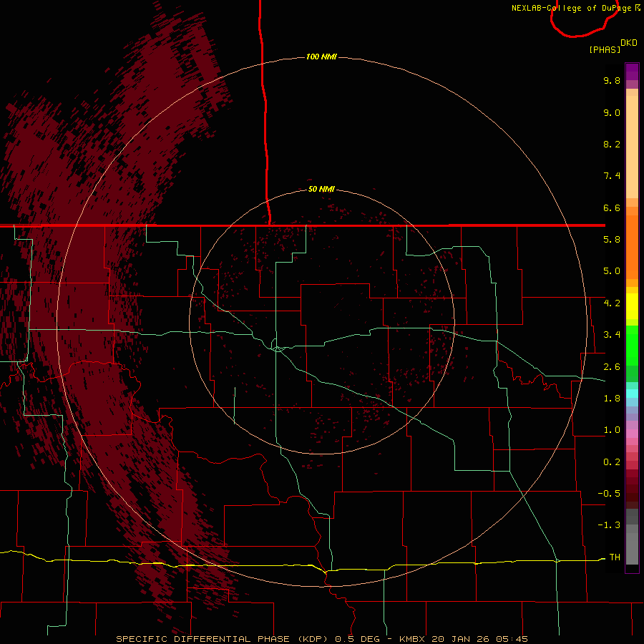Click the TH threshold label
Screen dimensions: 644x644
[615, 557]
